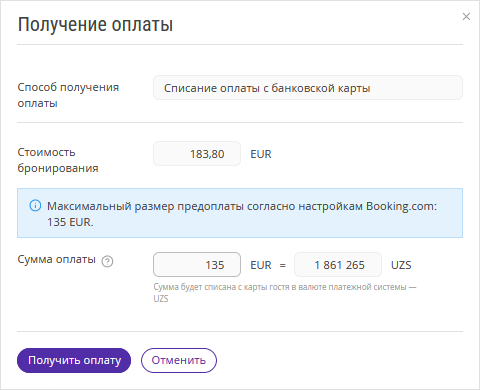Viewport: 480px width, 390px height.
Task: Close the payment dialog with the X icon
Action: tap(466, 17)
